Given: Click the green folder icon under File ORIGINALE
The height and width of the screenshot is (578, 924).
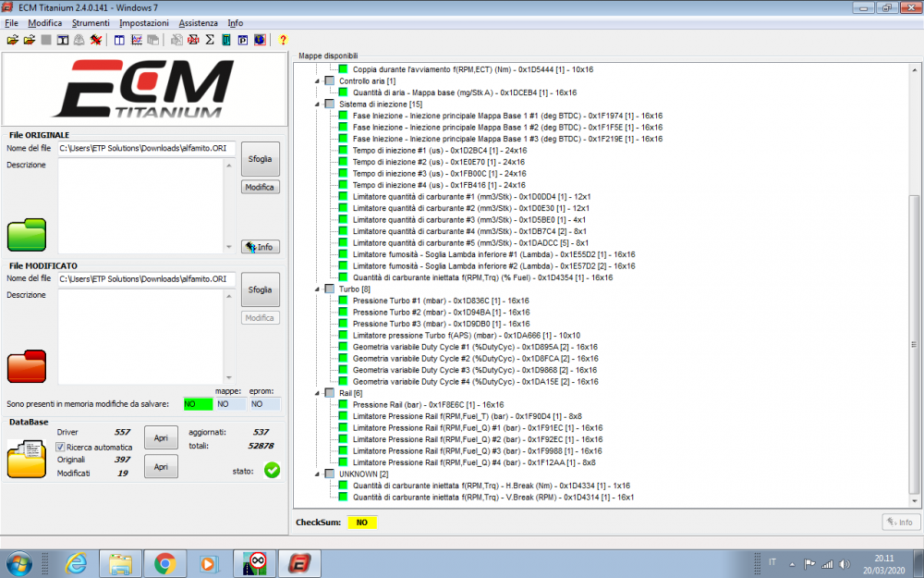Looking at the screenshot, I should coord(27,235).
